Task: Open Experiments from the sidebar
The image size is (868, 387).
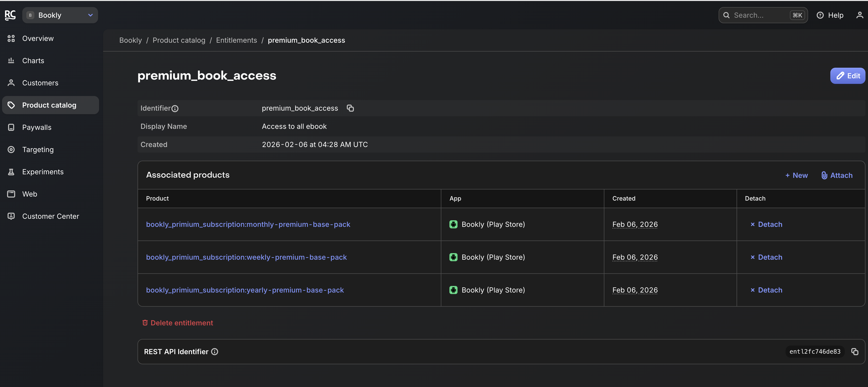Action: coord(51,172)
